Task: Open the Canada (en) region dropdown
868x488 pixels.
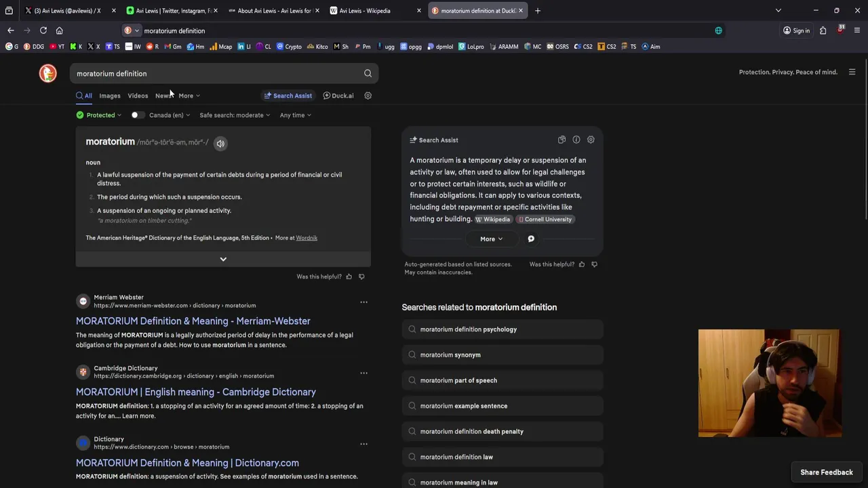Action: 170,115
